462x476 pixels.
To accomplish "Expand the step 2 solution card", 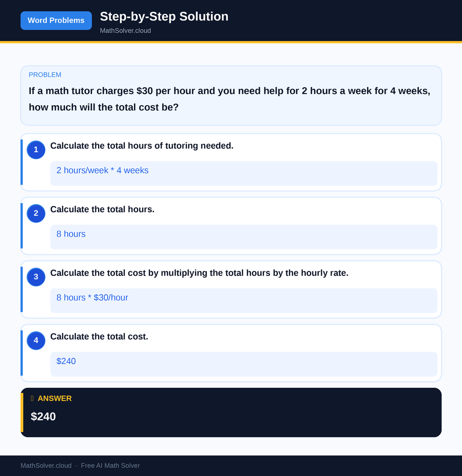I will point(231,226).
